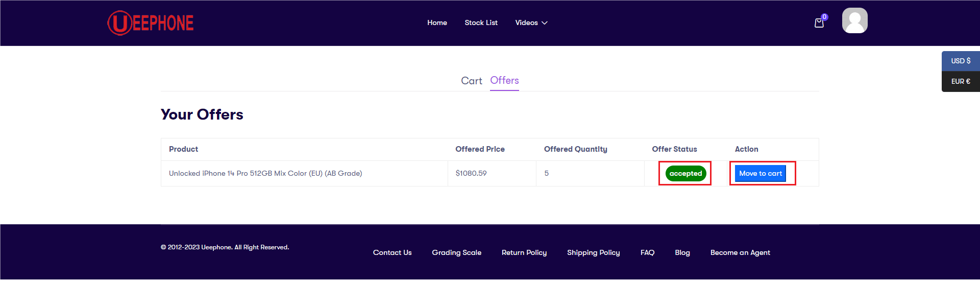This screenshot has height=281, width=980.
Task: Select the Offers tab
Action: tap(504, 80)
